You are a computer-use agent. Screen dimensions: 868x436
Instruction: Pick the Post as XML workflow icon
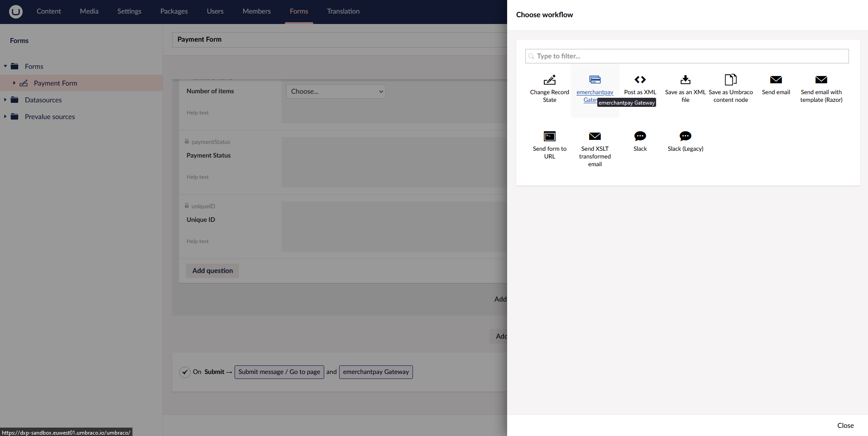coord(640,80)
